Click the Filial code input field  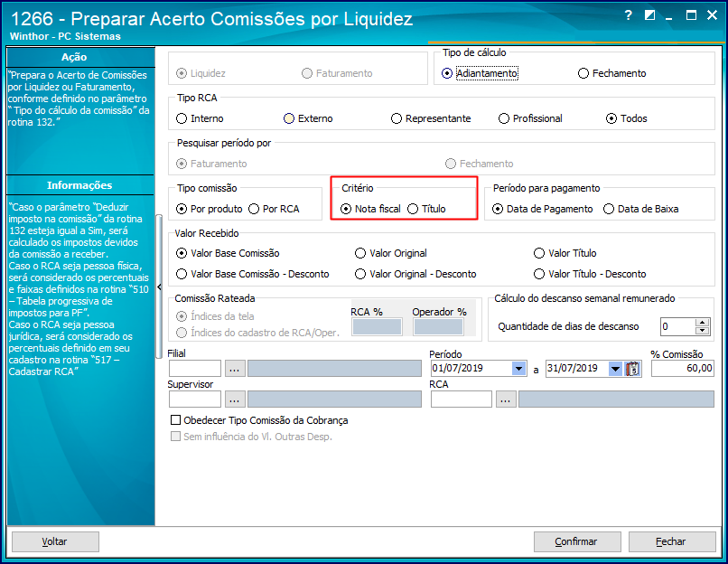pyautogui.click(x=195, y=369)
